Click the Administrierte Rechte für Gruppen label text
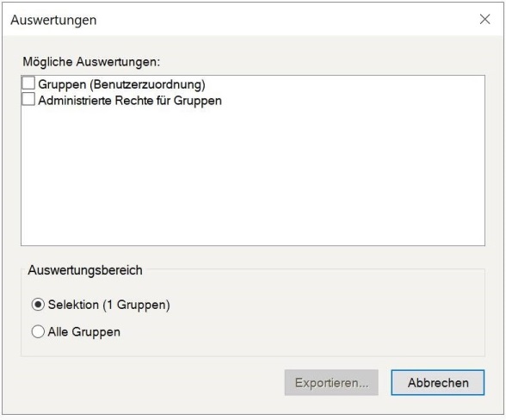The width and height of the screenshot is (506, 420). (x=130, y=101)
